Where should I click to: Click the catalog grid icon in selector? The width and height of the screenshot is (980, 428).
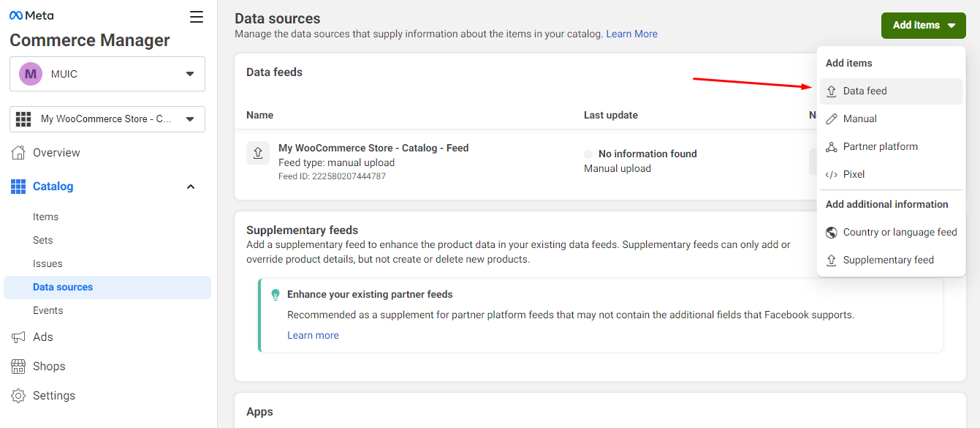click(x=23, y=119)
